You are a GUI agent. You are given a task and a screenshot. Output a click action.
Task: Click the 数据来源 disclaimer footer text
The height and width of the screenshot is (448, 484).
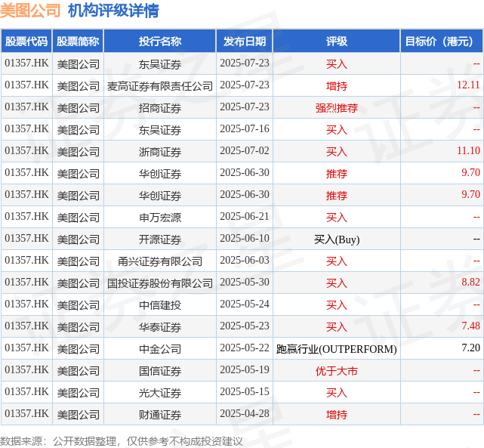[x=121, y=441]
